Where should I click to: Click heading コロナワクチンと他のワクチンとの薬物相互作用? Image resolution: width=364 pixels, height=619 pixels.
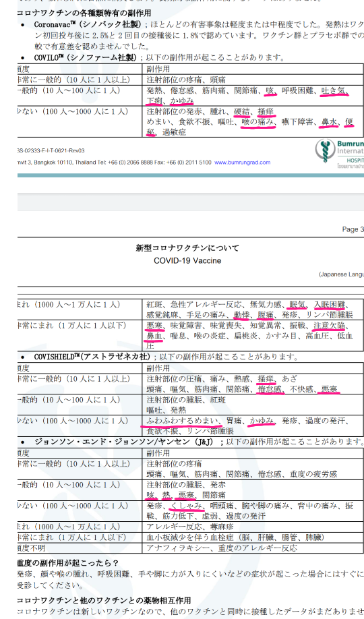(x=104, y=601)
